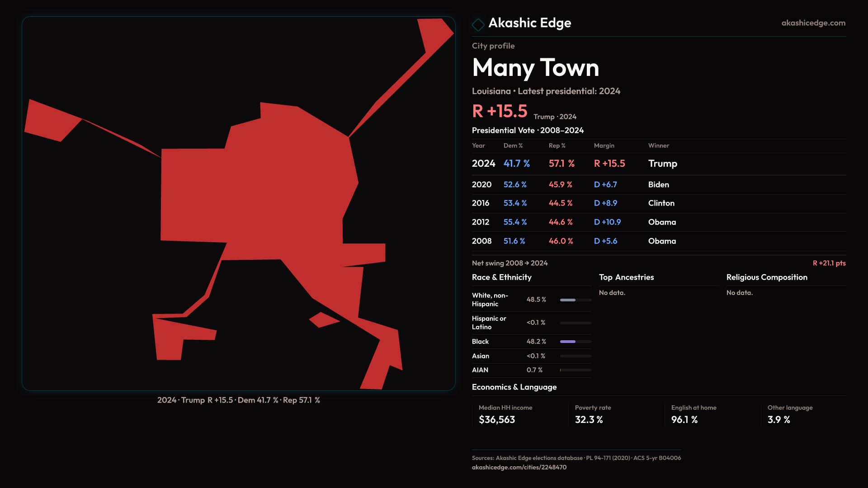Click the Race & Ethnicity section heading
Screen dimensions: 868x488
[501, 277]
